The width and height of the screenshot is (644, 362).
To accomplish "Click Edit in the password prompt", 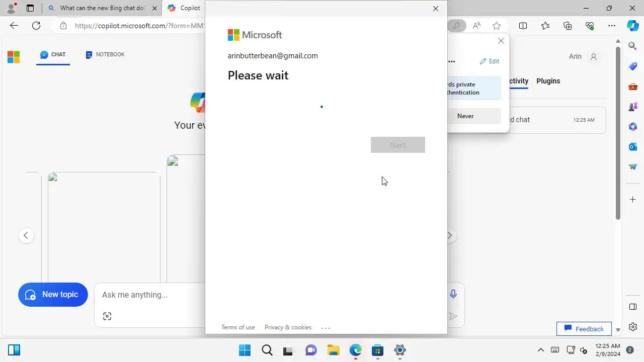I will click(490, 61).
